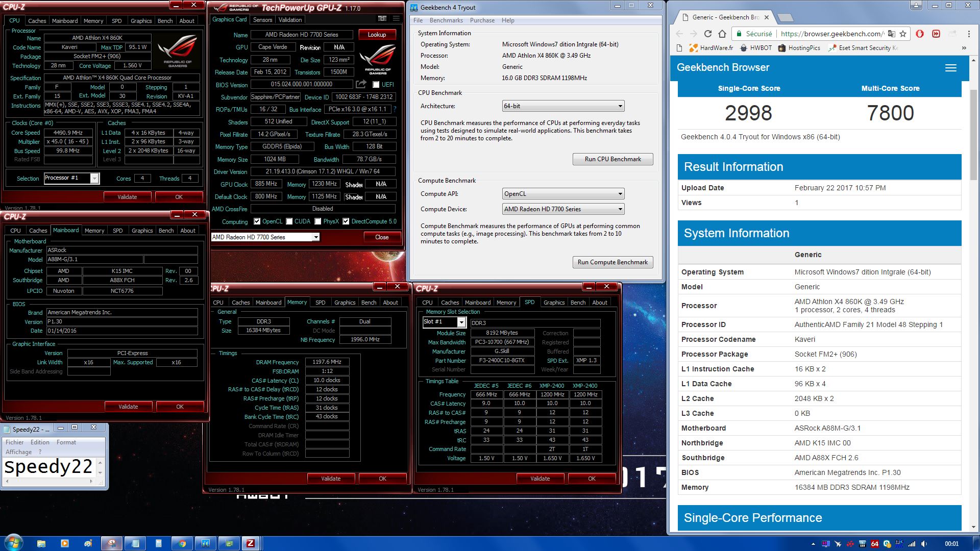Image resolution: width=980 pixels, height=551 pixels.
Task: Toggle OpenCL computing checkbox
Action: pyautogui.click(x=257, y=221)
